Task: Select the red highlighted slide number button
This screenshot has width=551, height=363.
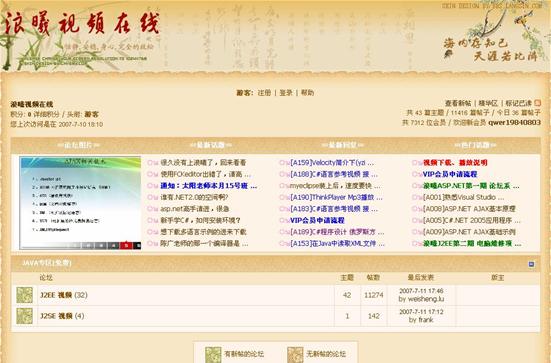Action: pyautogui.click(x=126, y=245)
